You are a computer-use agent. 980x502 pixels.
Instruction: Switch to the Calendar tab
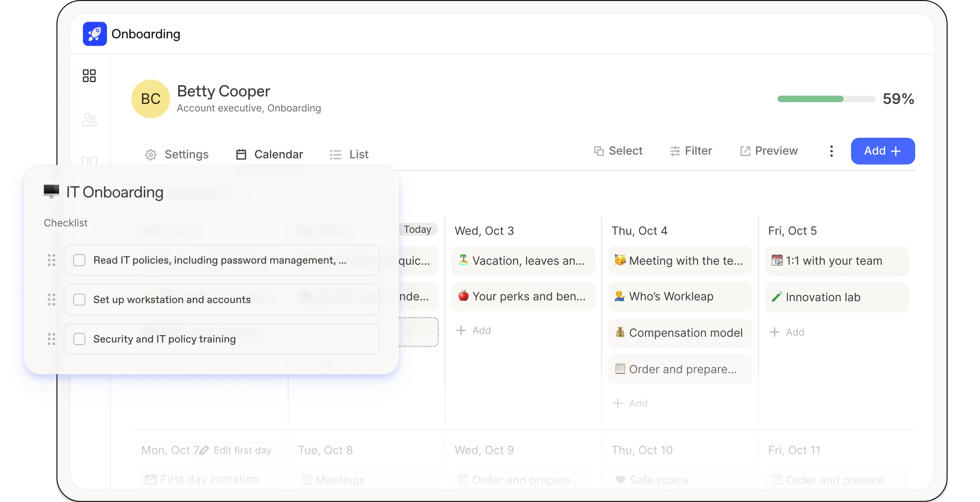pyautogui.click(x=269, y=154)
